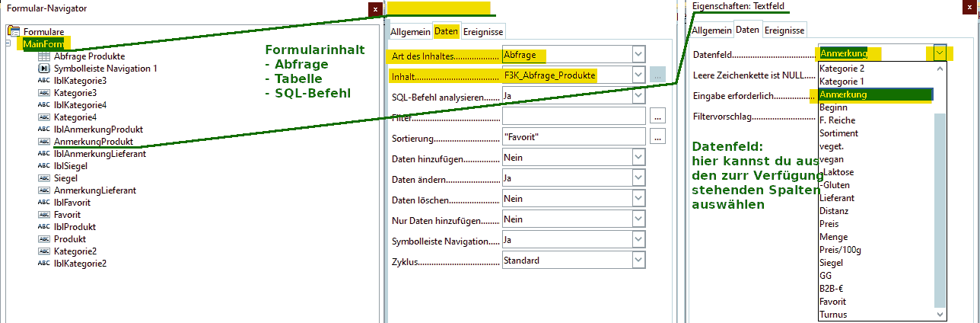The height and width of the screenshot is (323, 980).
Task: Open the Daten hinzufügen dropdown
Action: click(x=638, y=157)
